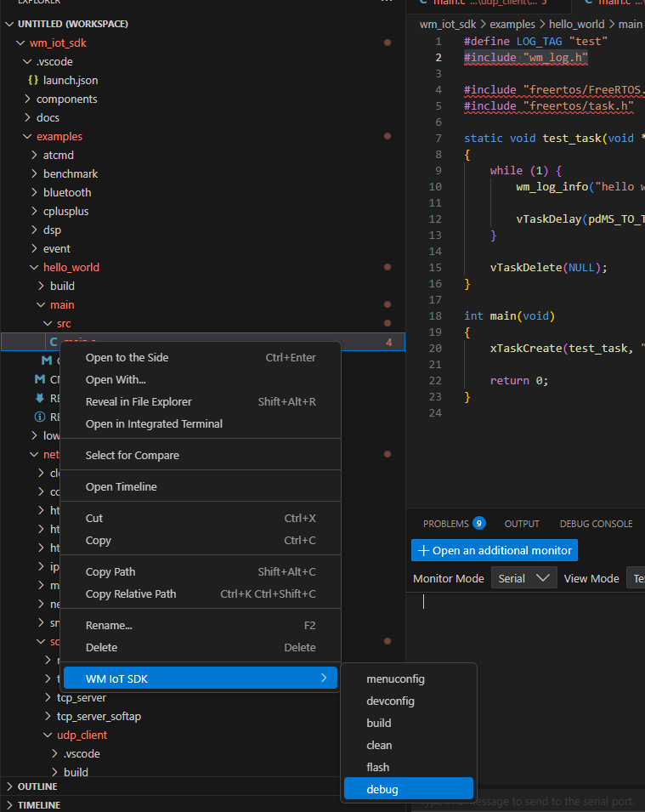Select Reveal in File Explorer
Viewport: 645px width, 812px height.
point(201,402)
